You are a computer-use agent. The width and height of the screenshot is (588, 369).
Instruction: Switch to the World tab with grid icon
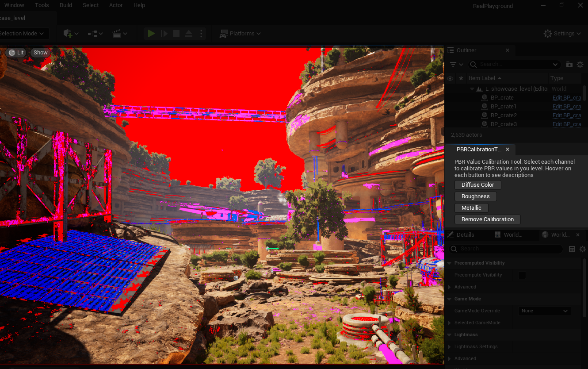click(x=508, y=235)
